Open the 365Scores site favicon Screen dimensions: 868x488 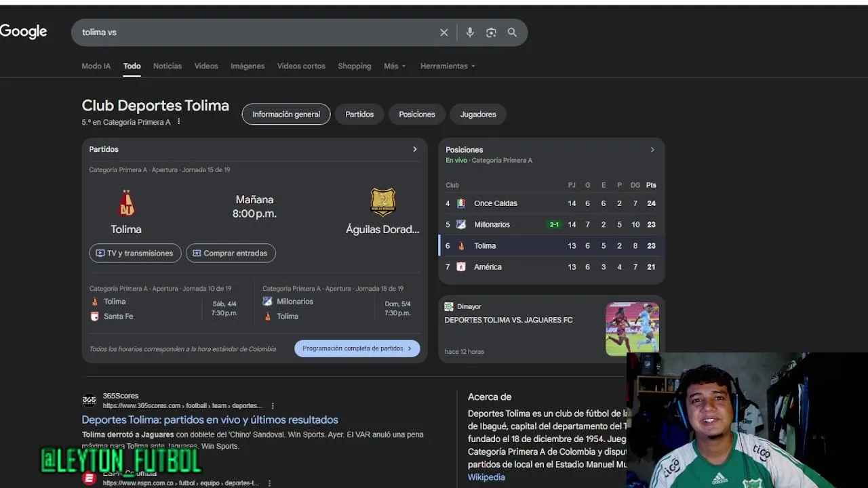pos(89,400)
